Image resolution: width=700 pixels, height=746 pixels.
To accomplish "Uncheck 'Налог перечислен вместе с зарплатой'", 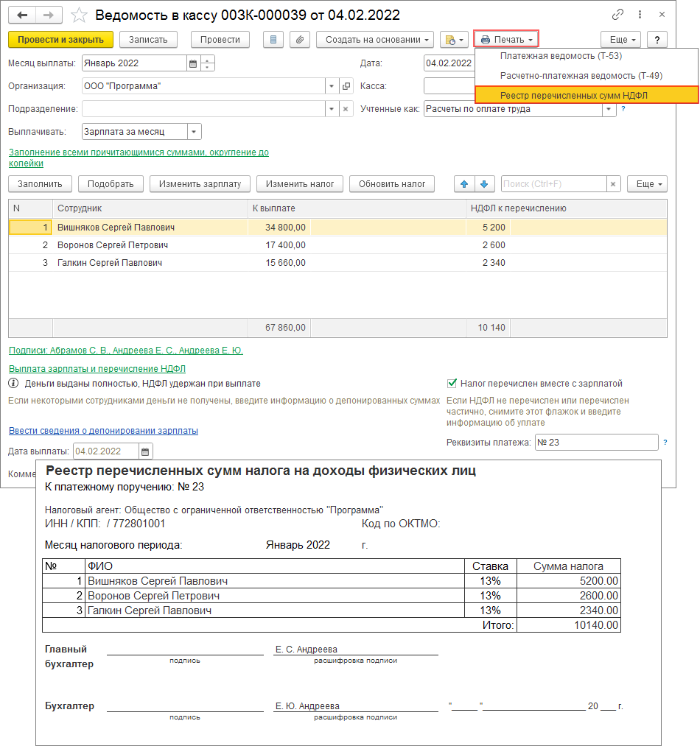I will pyautogui.click(x=452, y=384).
